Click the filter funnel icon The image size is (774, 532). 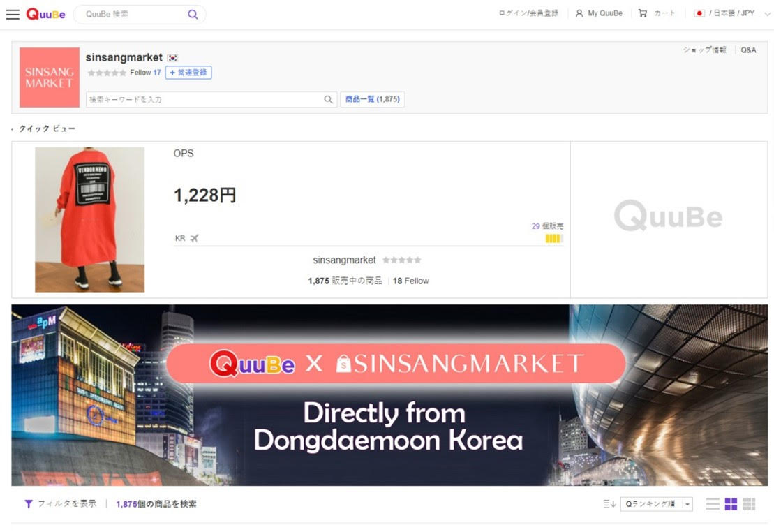coord(29,504)
